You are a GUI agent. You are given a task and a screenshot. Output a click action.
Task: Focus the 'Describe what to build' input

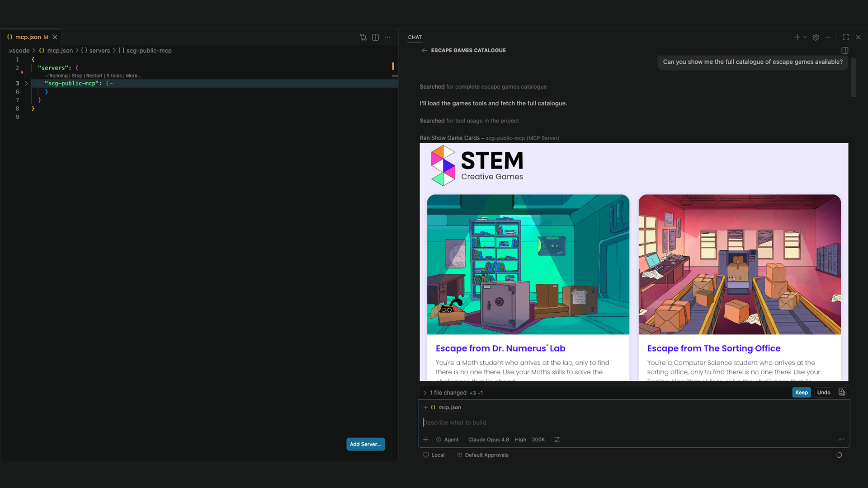(633, 422)
